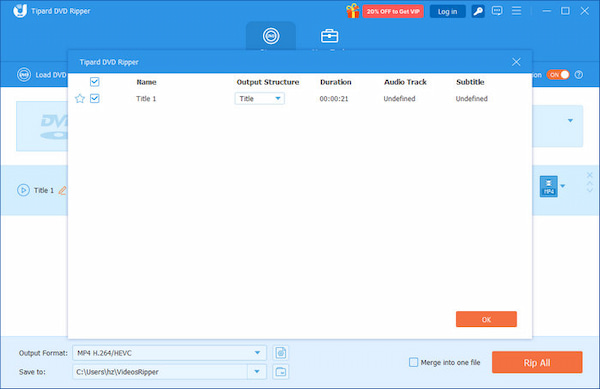Expand the MP4 format dropdown arrow
Image resolution: width=600 pixels, height=389 pixels.
562,186
